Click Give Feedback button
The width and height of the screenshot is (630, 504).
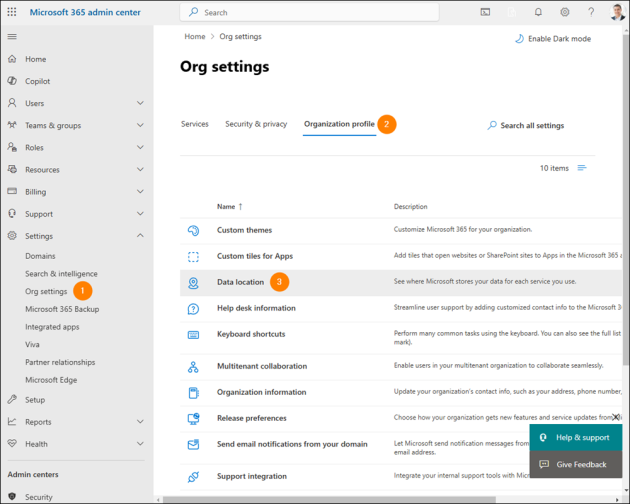pos(576,464)
